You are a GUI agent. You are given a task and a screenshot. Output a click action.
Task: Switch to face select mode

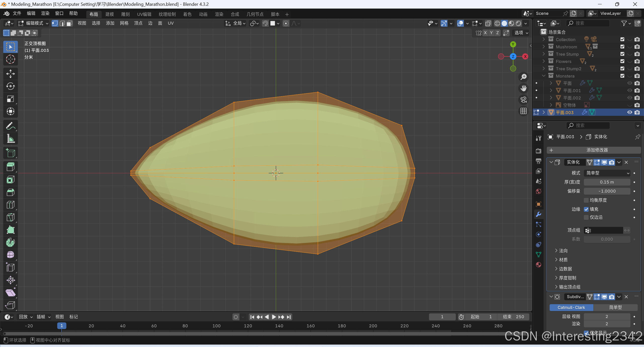69,23
